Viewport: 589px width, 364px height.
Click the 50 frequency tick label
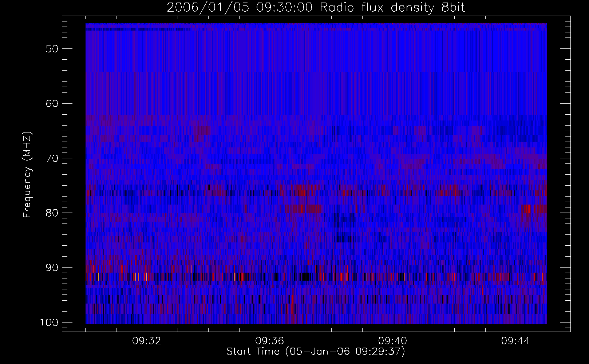pos(52,49)
